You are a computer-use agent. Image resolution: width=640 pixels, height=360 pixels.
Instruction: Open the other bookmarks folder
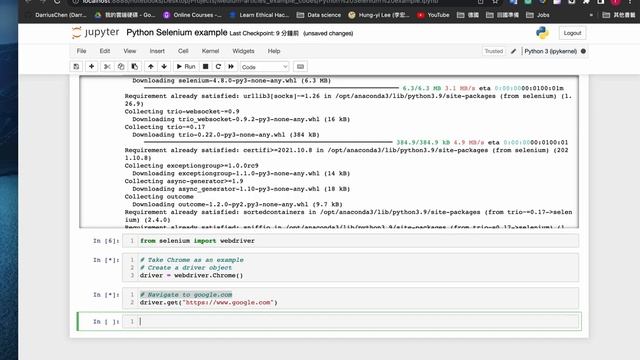tap(619, 15)
